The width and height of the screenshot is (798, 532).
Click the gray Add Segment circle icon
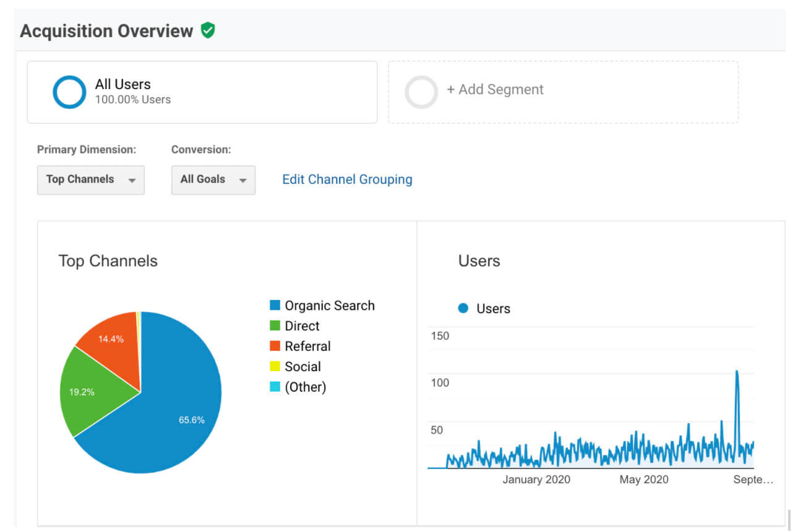[x=421, y=92]
